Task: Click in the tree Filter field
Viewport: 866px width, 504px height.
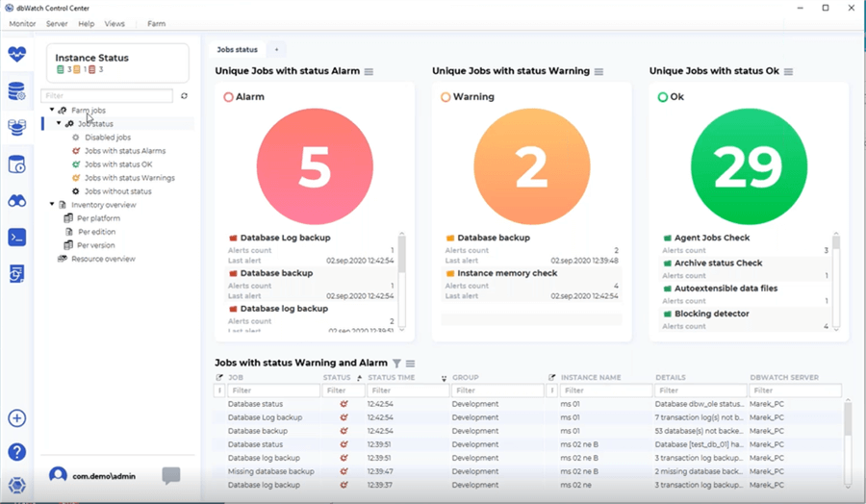Action: coord(107,95)
